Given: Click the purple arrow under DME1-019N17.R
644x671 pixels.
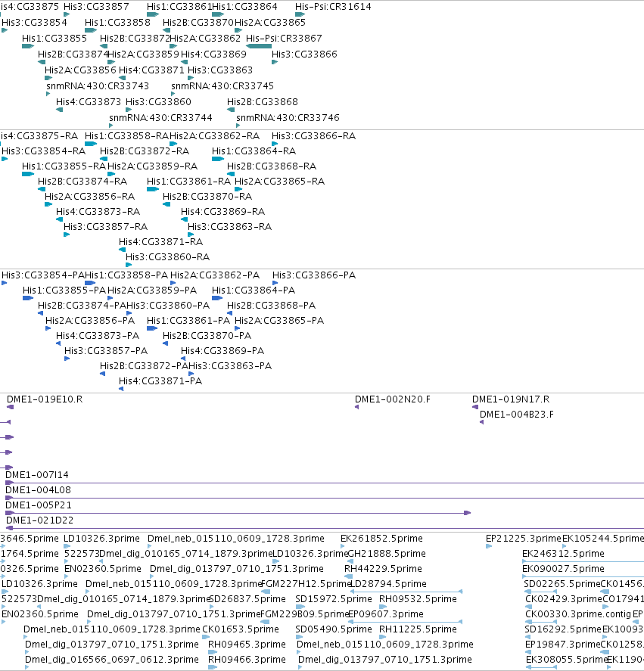Looking at the screenshot, I should coord(474,407).
